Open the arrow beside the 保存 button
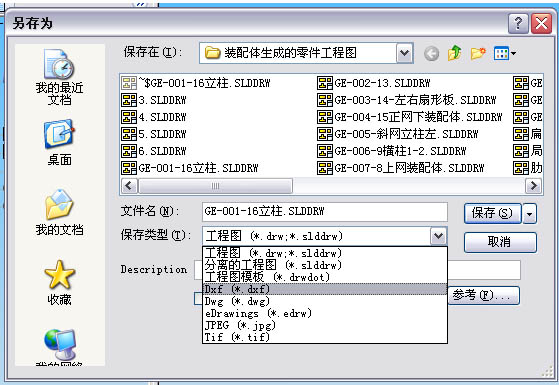 [x=530, y=214]
